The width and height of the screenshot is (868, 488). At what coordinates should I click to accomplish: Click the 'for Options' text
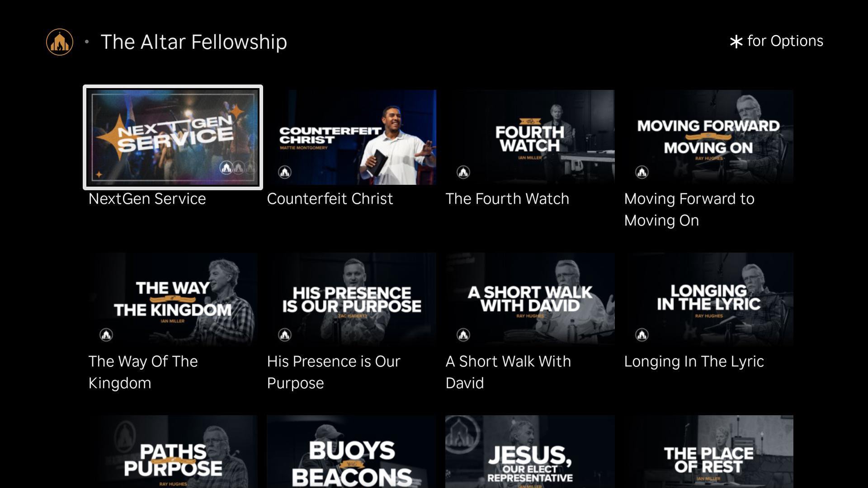[785, 41]
